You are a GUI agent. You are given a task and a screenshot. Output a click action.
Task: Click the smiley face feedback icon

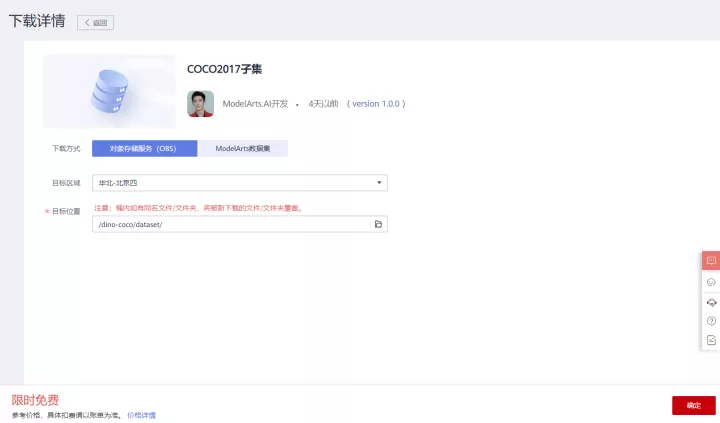[x=711, y=282]
